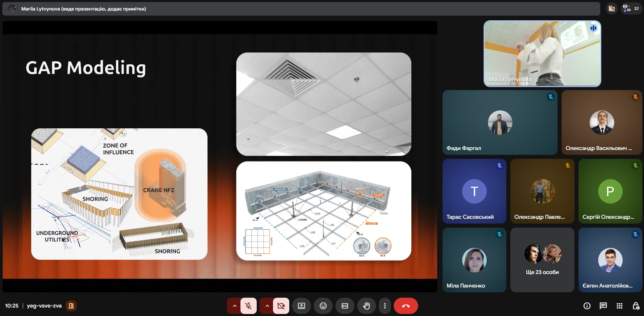The width and height of the screenshot is (644, 316).
Task: Select the Сергій Олександр... participant tile
Action: pos(610,191)
